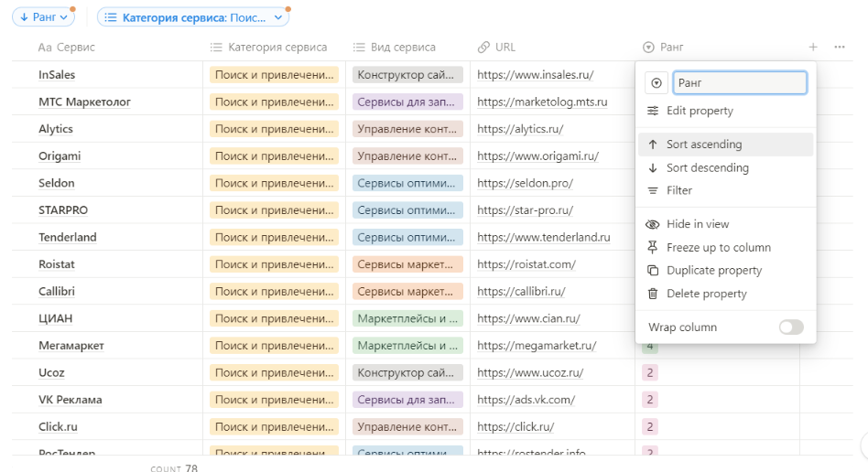This screenshot has width=868, height=472.
Task: Click the Hide in view eye icon
Action: click(x=653, y=224)
